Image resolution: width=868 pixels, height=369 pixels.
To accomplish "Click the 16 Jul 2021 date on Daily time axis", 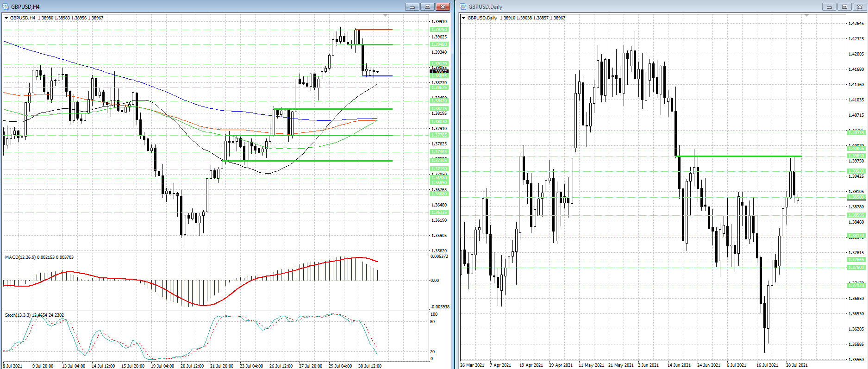I will pos(768,365).
